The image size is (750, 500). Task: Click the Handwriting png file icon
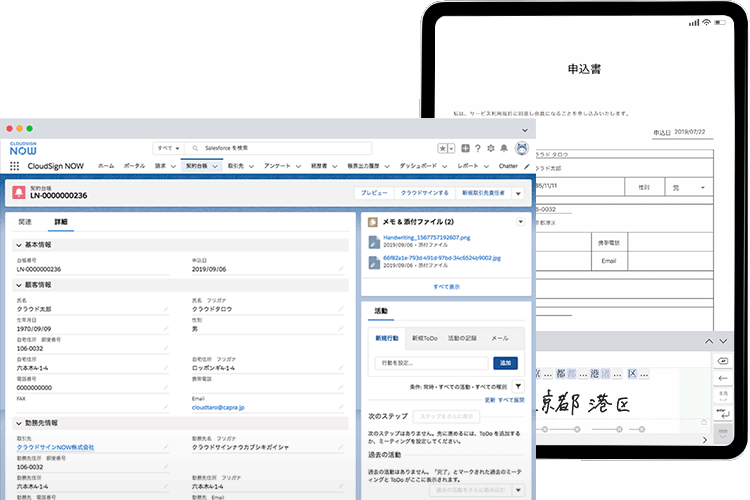(x=374, y=242)
